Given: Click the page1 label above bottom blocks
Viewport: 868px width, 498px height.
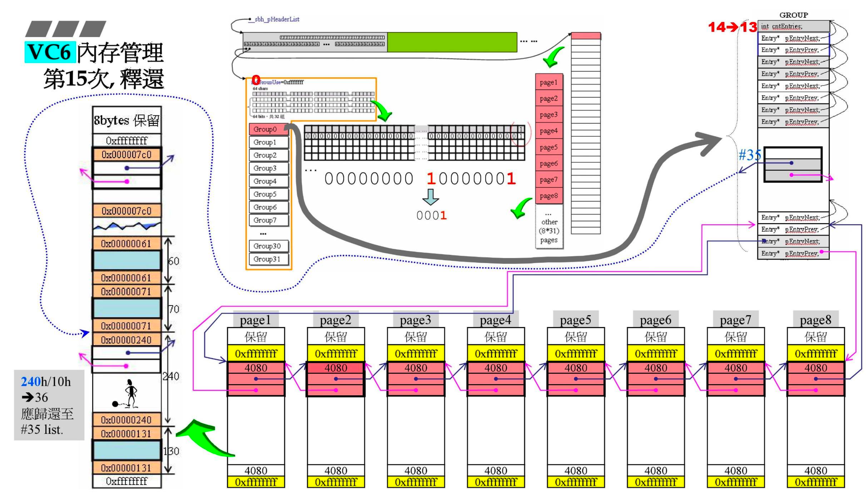Looking at the screenshot, I should click(x=255, y=320).
